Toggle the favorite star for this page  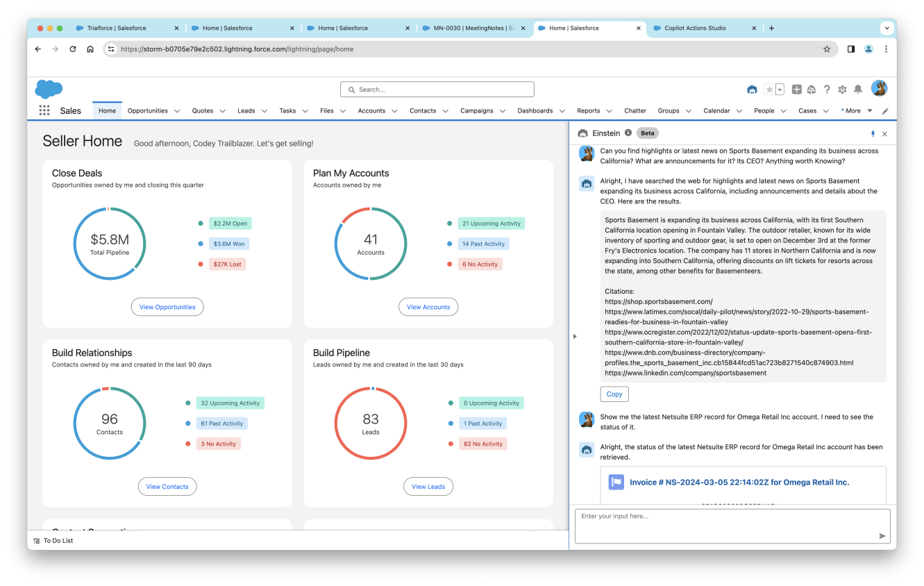[x=769, y=90]
